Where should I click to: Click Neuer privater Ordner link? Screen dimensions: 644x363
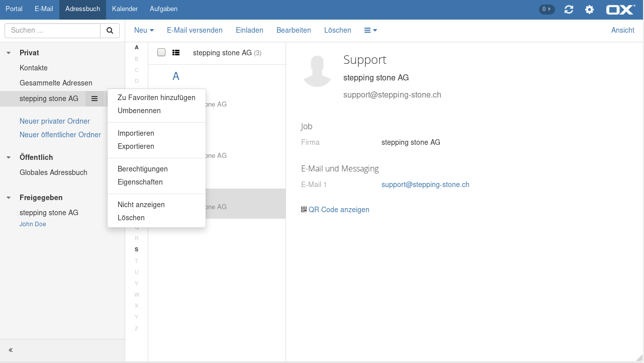[x=55, y=121]
